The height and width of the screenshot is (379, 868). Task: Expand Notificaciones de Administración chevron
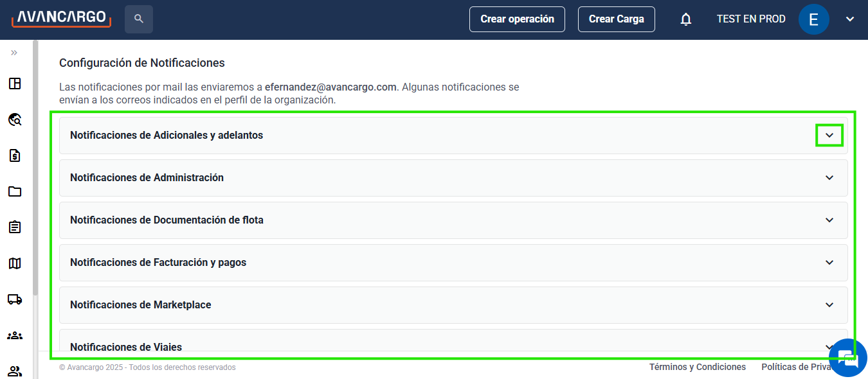point(829,178)
